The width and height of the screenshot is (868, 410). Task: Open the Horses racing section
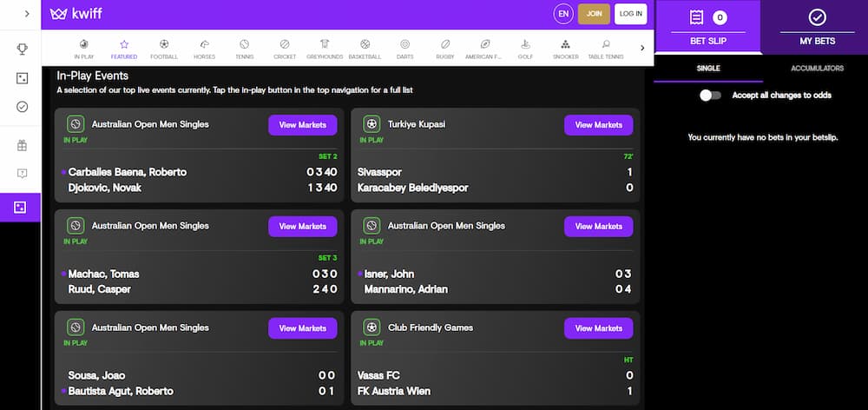[x=204, y=50]
